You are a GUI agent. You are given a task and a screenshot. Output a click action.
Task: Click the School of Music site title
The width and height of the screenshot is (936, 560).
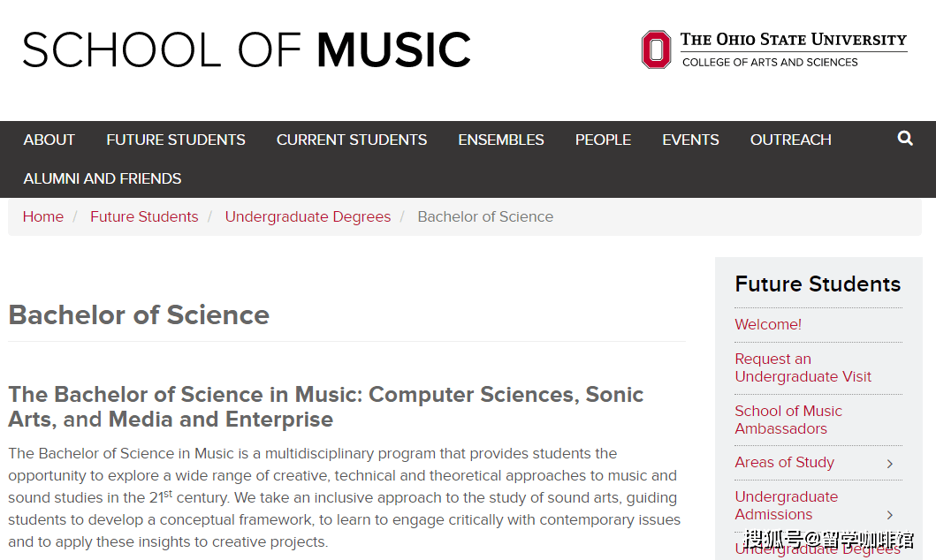247,49
